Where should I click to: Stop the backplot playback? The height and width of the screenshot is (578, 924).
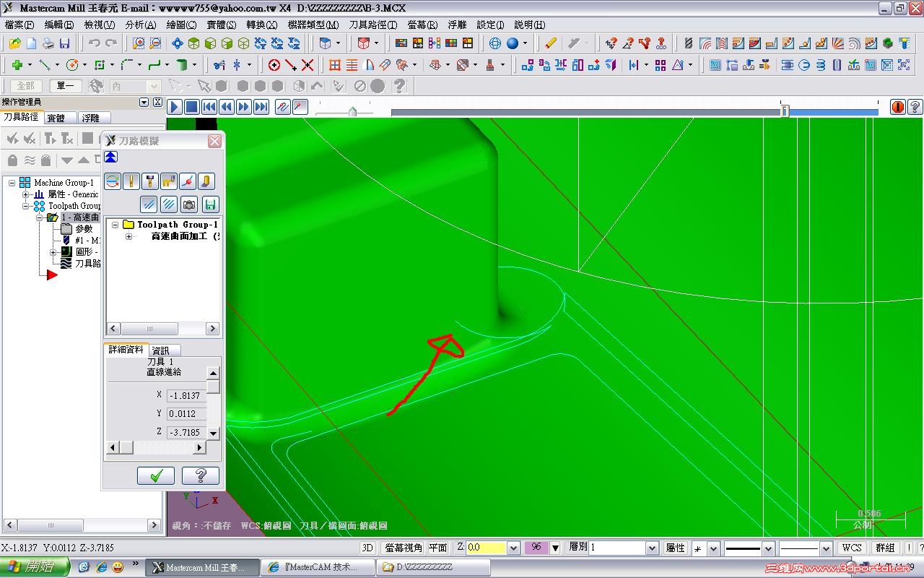(x=191, y=107)
